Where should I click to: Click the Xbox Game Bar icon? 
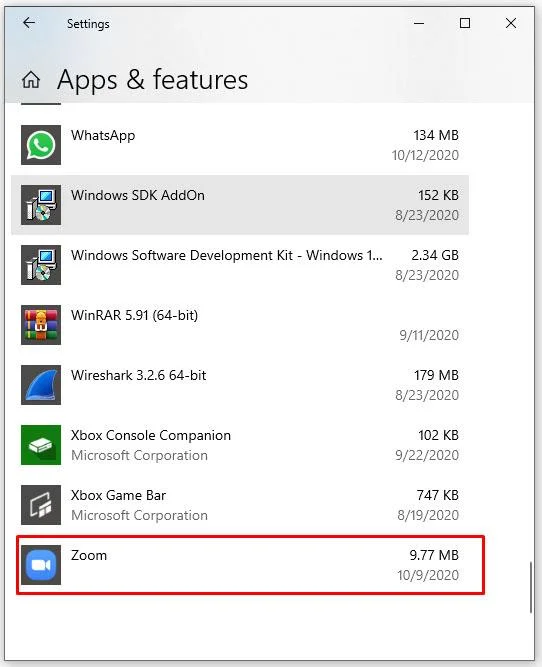(x=41, y=505)
